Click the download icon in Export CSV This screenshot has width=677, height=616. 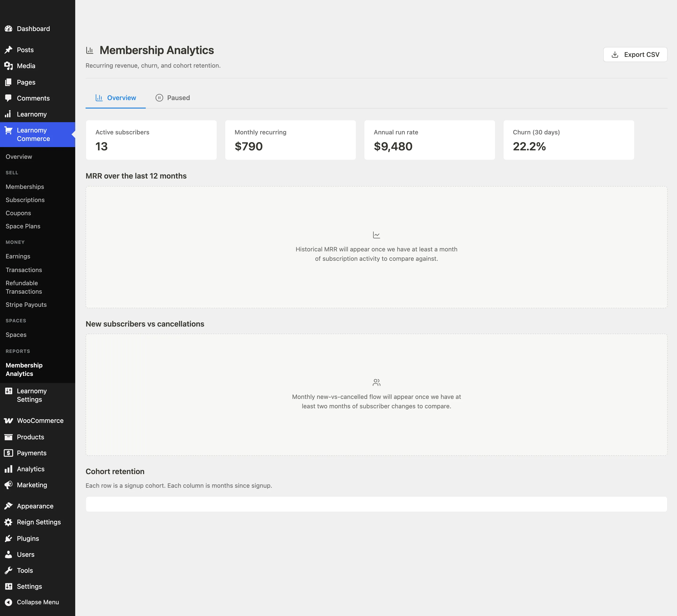[615, 54]
